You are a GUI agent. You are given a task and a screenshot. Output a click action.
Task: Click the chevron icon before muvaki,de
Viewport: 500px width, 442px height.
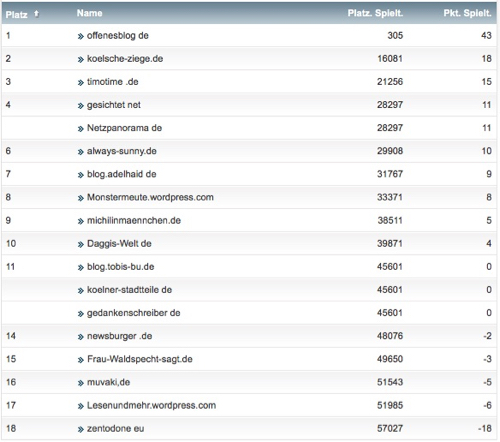point(80,383)
